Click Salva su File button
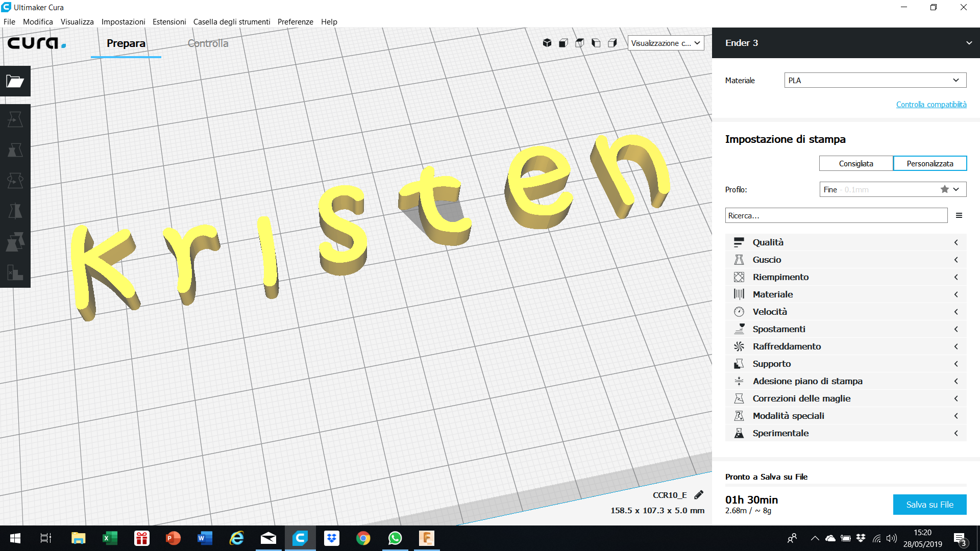980x551 pixels. click(929, 504)
